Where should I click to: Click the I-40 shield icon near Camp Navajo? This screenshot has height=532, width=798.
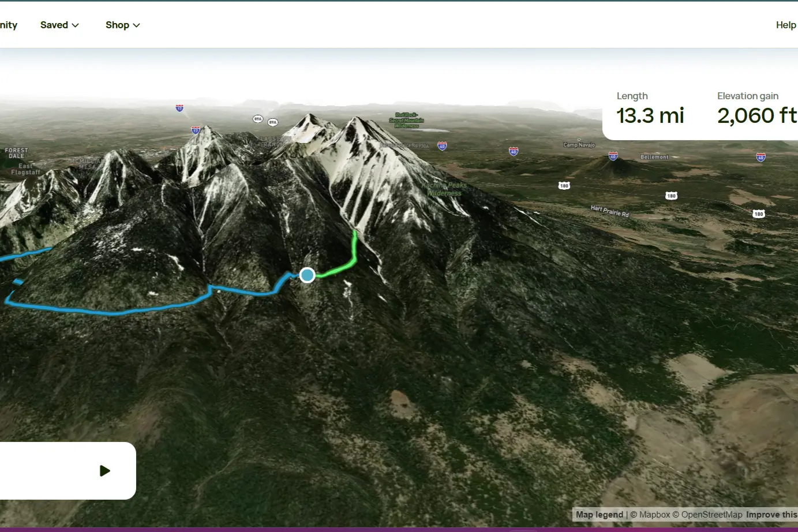click(x=612, y=156)
